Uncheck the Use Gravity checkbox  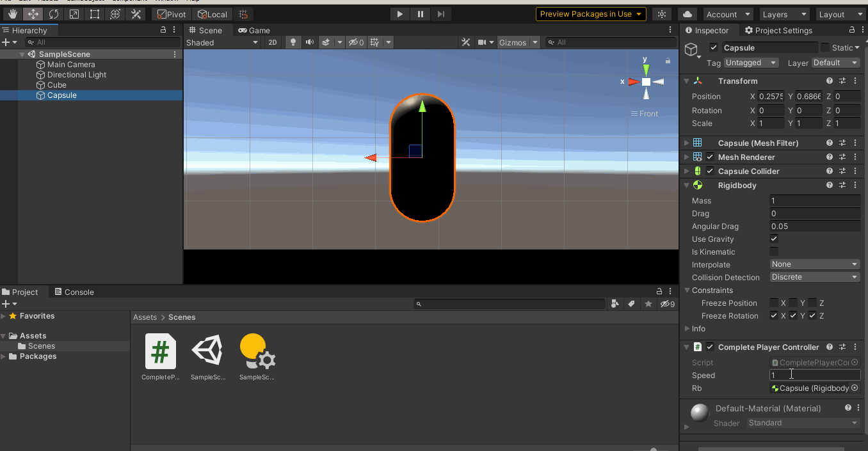pyautogui.click(x=774, y=239)
